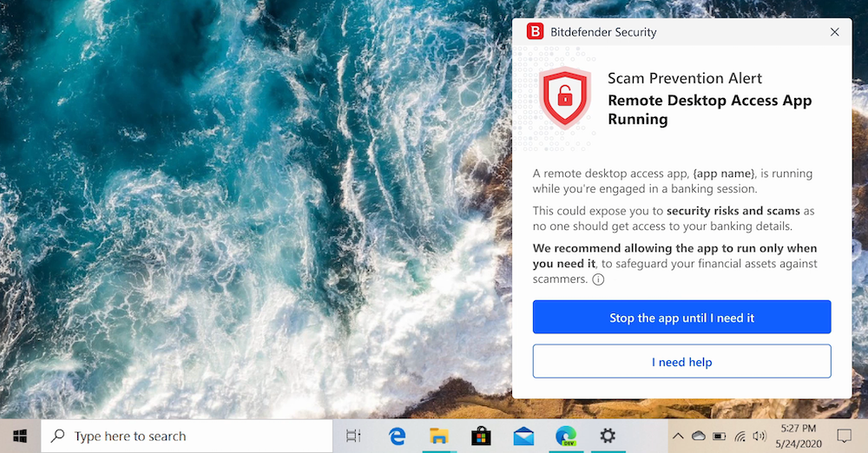Open the Action Center notifications panel
Viewport: 868px width, 453px height.
pyautogui.click(x=844, y=436)
